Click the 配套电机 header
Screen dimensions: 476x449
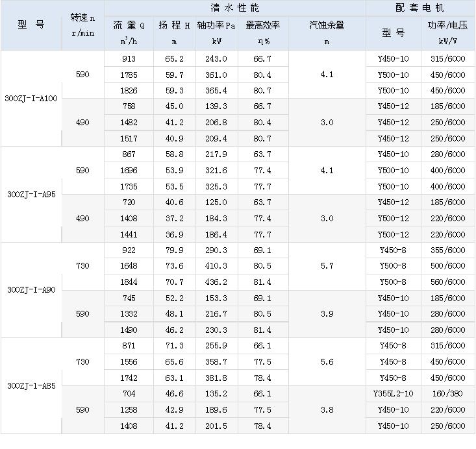click(420, 8)
